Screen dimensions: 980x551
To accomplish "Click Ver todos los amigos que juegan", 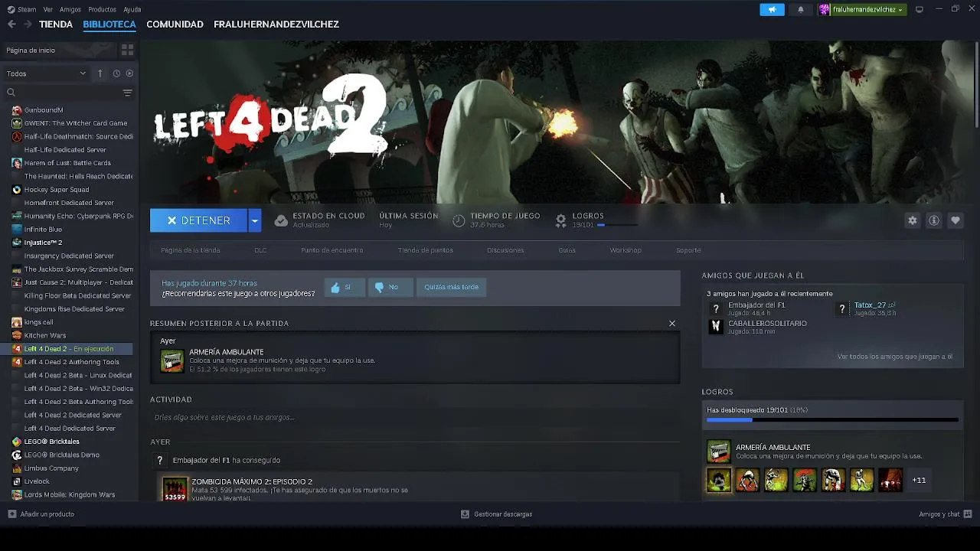I will click(894, 357).
